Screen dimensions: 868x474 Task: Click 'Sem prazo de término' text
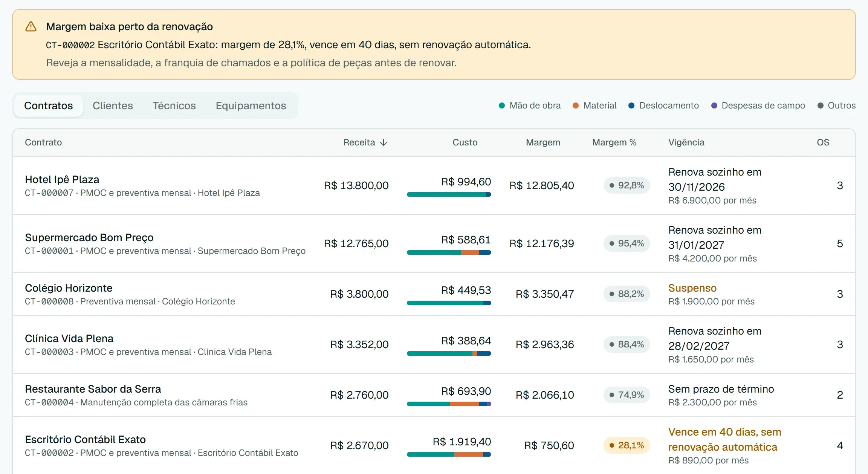tap(721, 389)
